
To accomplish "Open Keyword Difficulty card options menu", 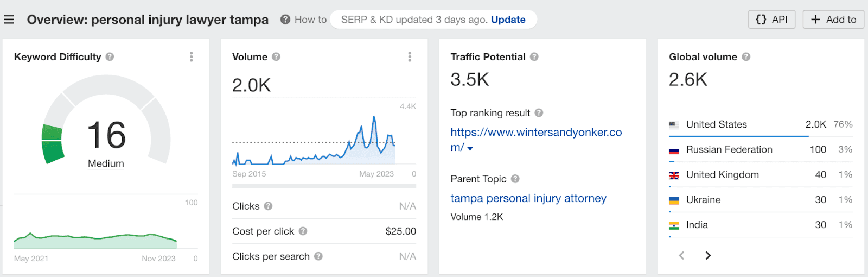I will (192, 57).
